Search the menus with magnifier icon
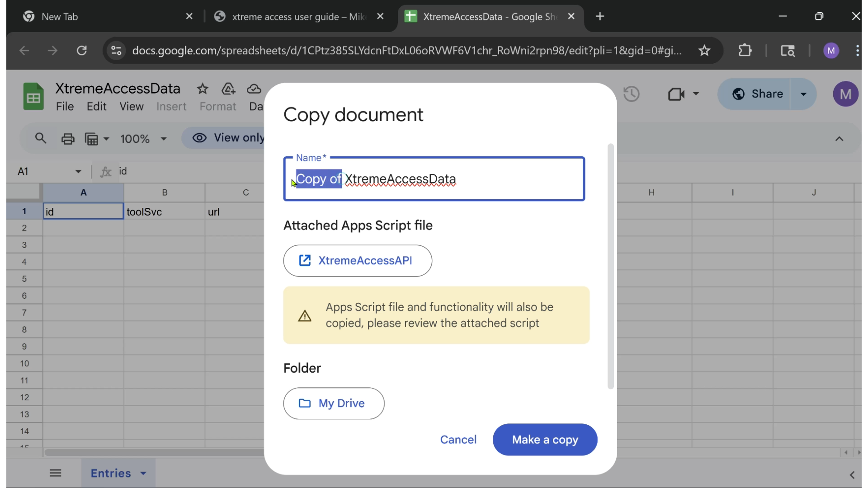 [41, 138]
